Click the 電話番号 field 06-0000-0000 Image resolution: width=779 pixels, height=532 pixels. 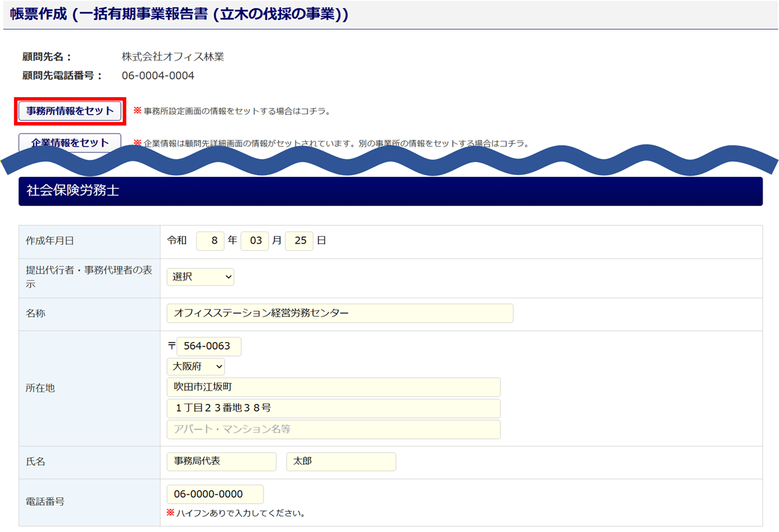click(x=215, y=494)
